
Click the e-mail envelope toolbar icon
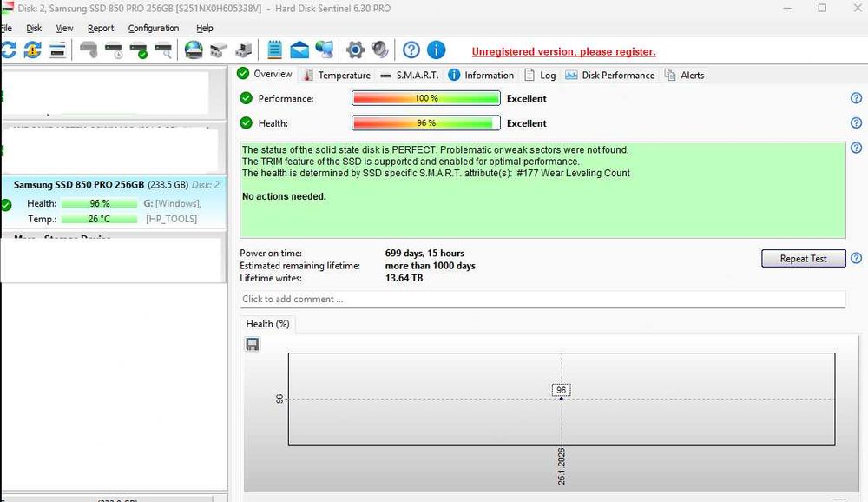[299, 50]
